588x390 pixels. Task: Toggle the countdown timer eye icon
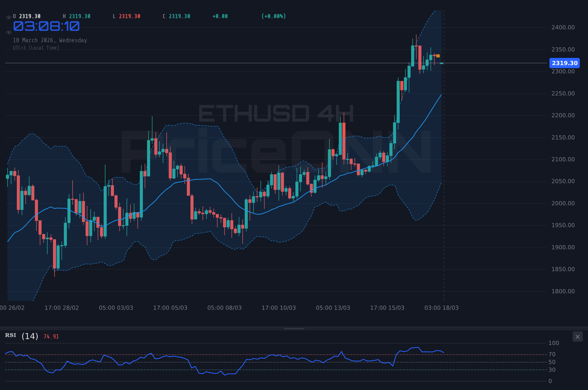click(x=8, y=32)
